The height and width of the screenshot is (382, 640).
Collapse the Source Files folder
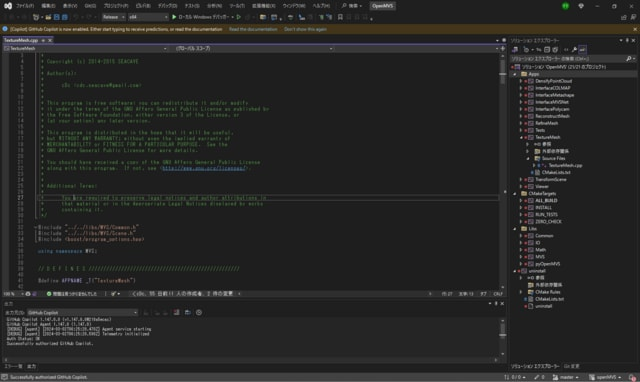(527, 158)
